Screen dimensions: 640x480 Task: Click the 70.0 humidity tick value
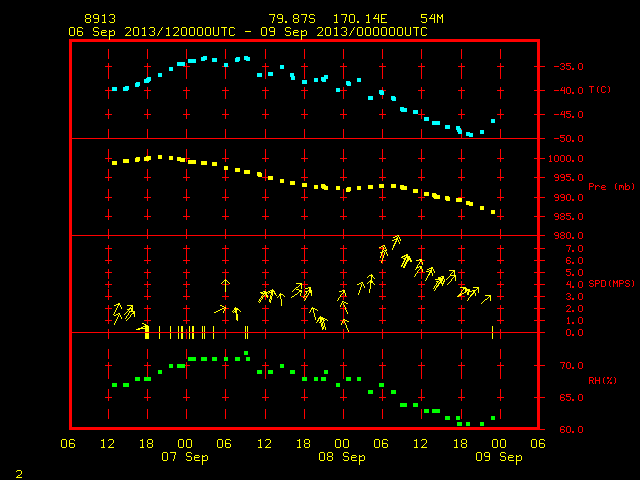[571, 366]
